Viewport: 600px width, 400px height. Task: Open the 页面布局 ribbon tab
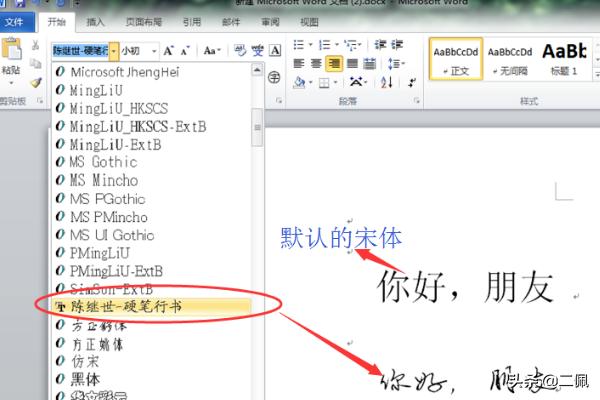tap(146, 21)
